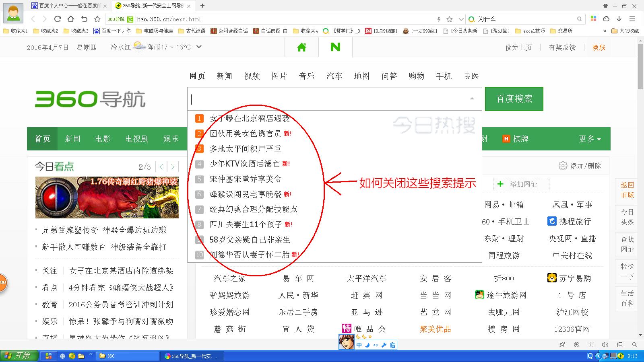Click the 返回旧版 sidebar button
Image resolution: width=644 pixels, height=362 pixels.
tap(627, 190)
